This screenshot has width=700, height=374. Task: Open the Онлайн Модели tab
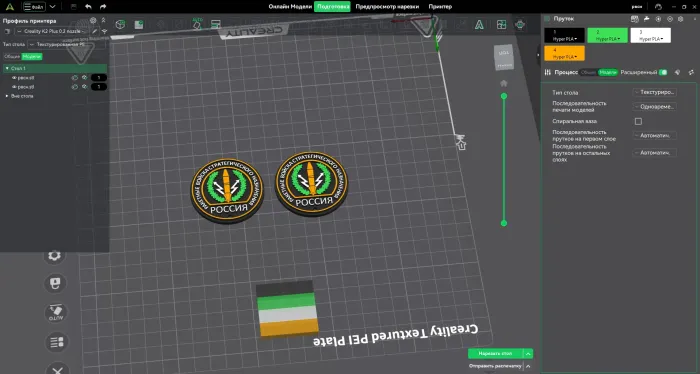[x=290, y=7]
